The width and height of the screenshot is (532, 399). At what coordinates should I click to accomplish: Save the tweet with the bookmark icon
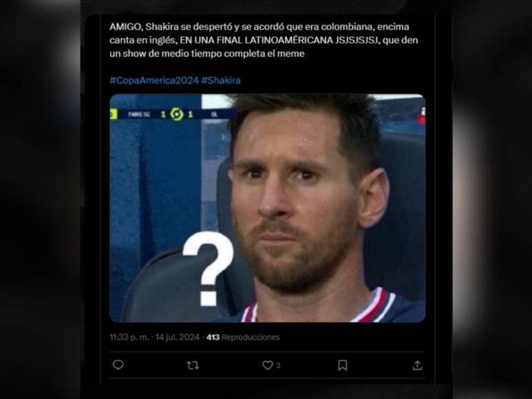click(342, 365)
